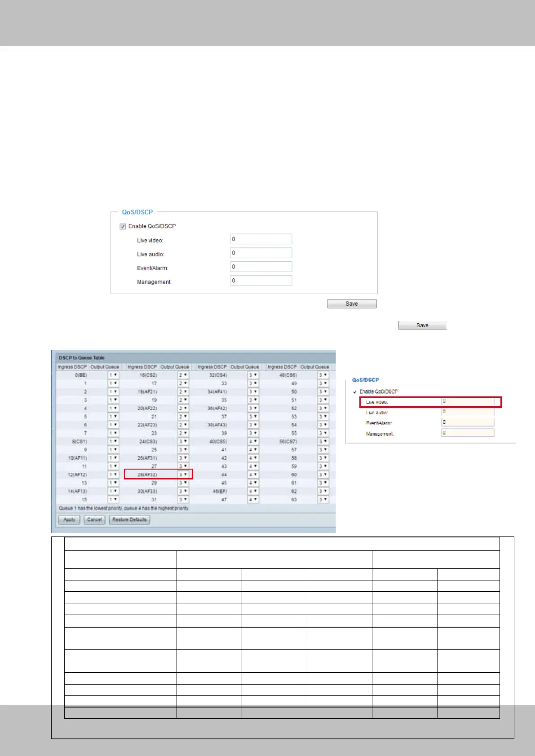
Task: Click Event/Alarm field in smaller QoS/DSCP panel
Action: pos(468,422)
